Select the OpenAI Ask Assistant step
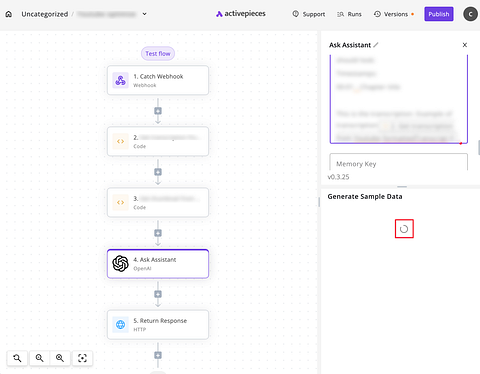The width and height of the screenshot is (480, 374). [158, 264]
